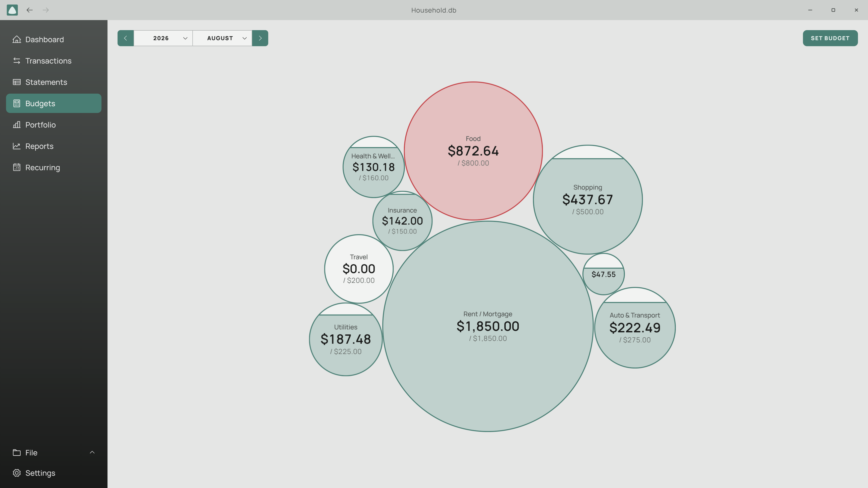Select the Food budget bubble
The image size is (868, 488).
(x=473, y=151)
